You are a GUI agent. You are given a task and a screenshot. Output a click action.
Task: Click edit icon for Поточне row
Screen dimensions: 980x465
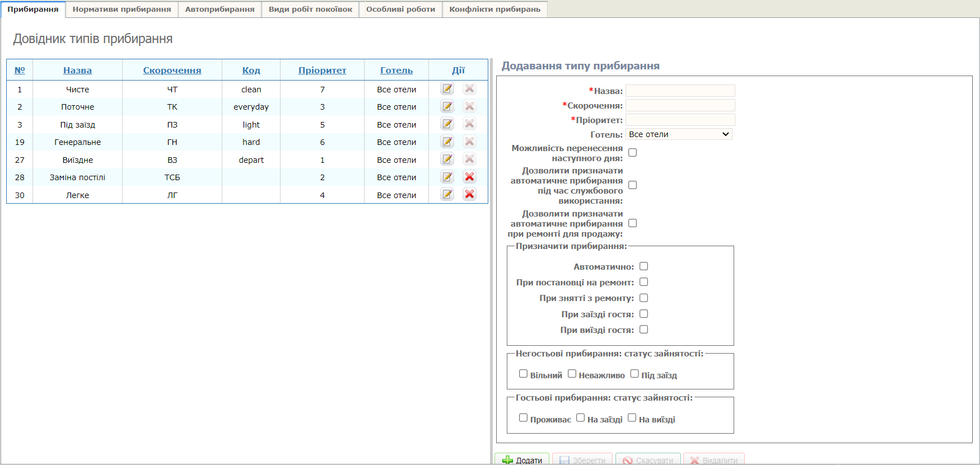pos(447,106)
